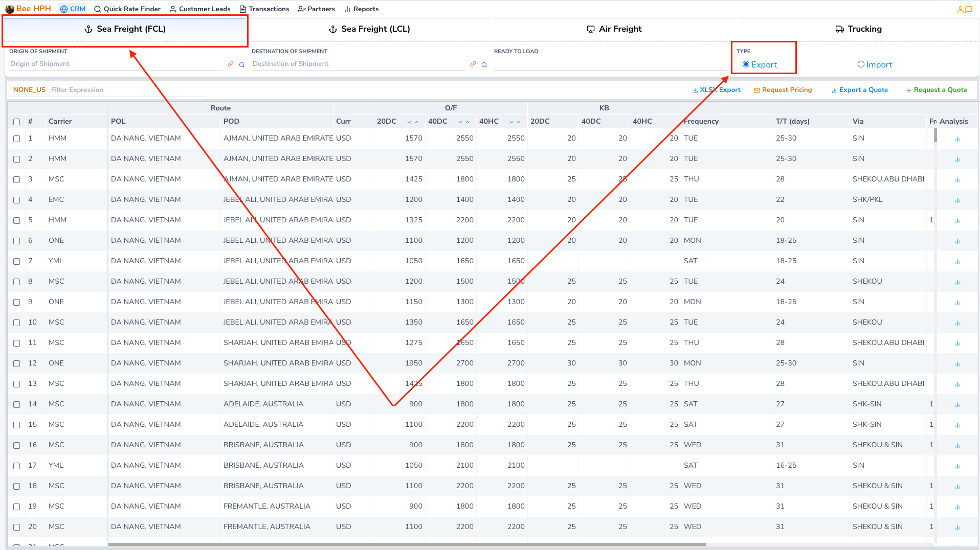Check the select-all checkbox in table header
Viewport: 980px width, 550px height.
[17, 122]
